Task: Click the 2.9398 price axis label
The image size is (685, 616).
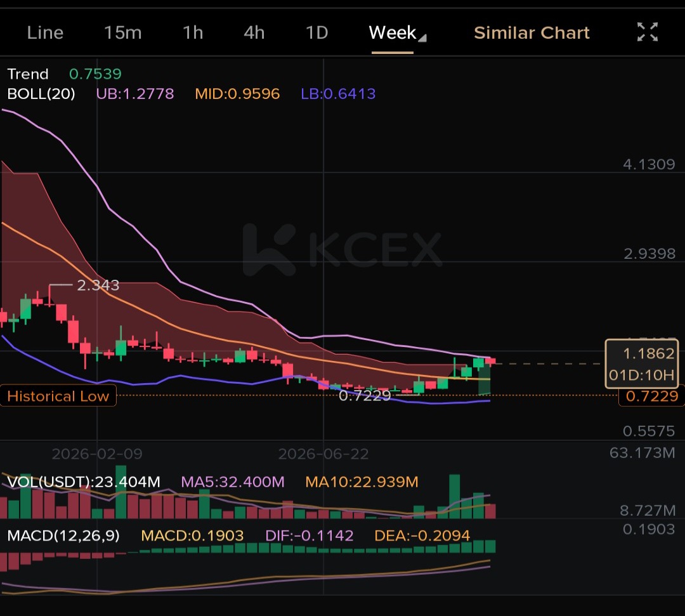Action: pos(649,253)
